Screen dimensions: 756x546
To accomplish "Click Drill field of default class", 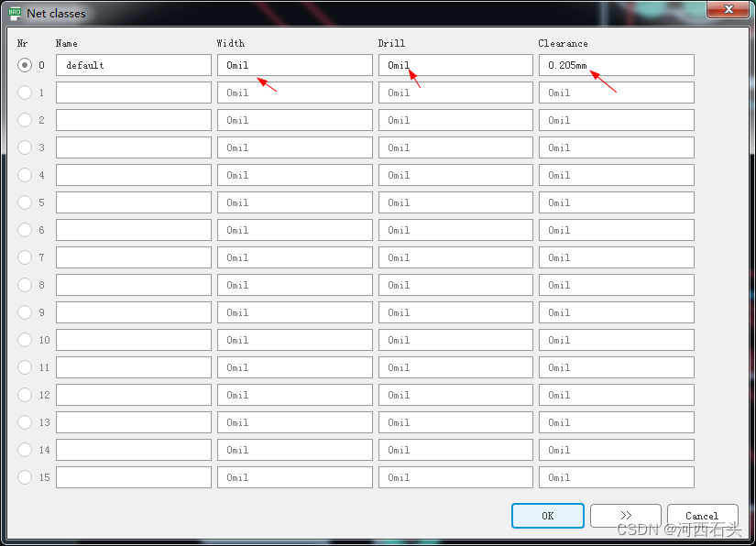I will (455, 65).
